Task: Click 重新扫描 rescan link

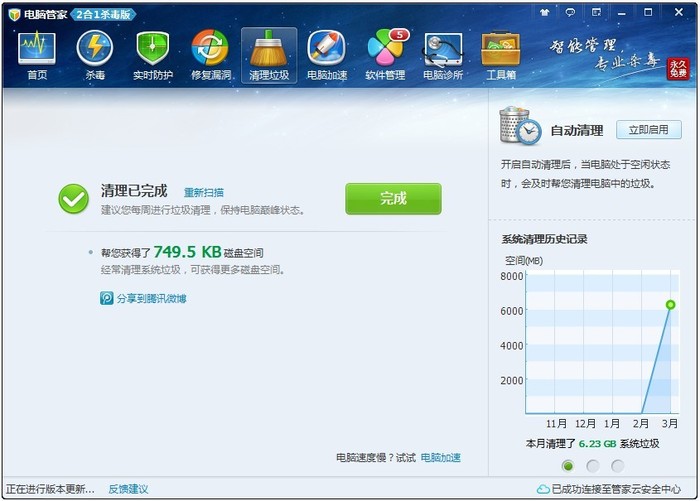Action: (x=204, y=192)
